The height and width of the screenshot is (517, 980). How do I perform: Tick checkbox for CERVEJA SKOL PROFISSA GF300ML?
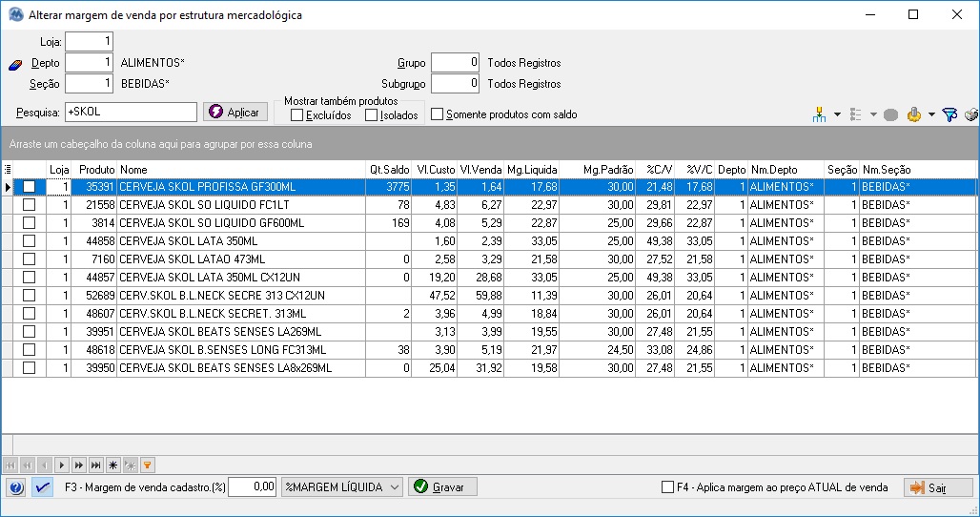tap(30, 186)
